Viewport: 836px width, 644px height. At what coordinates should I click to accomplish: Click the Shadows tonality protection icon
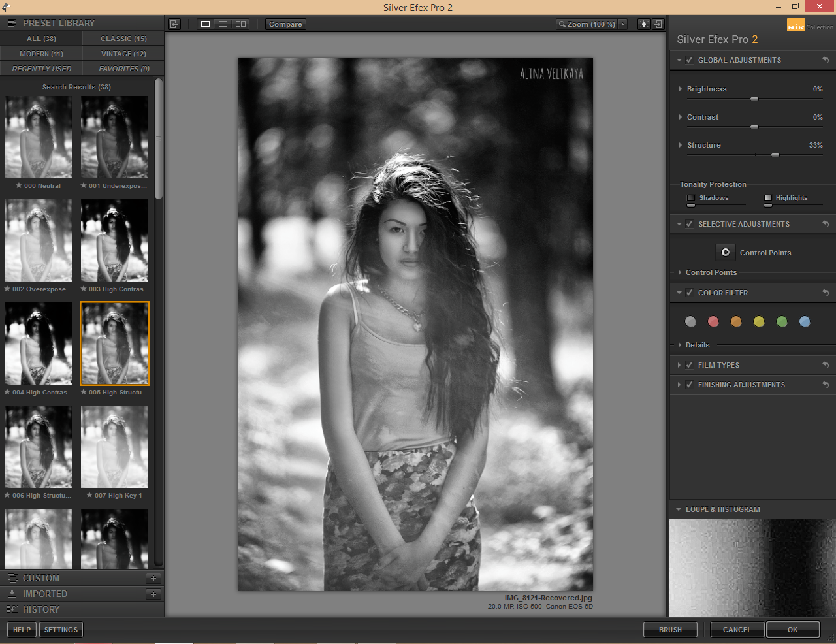(x=691, y=198)
